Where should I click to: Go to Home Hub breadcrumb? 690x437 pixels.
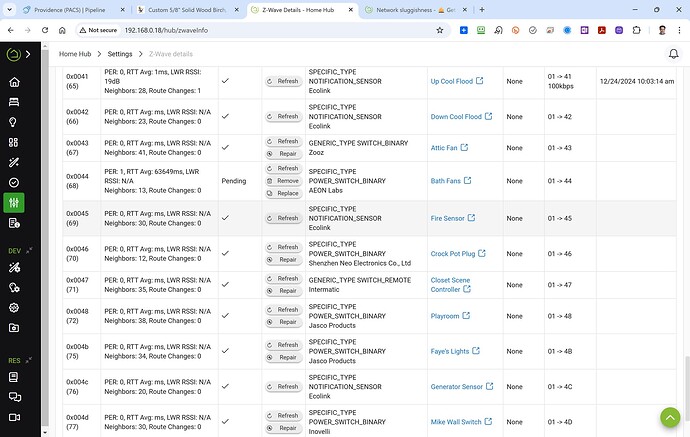75,54
